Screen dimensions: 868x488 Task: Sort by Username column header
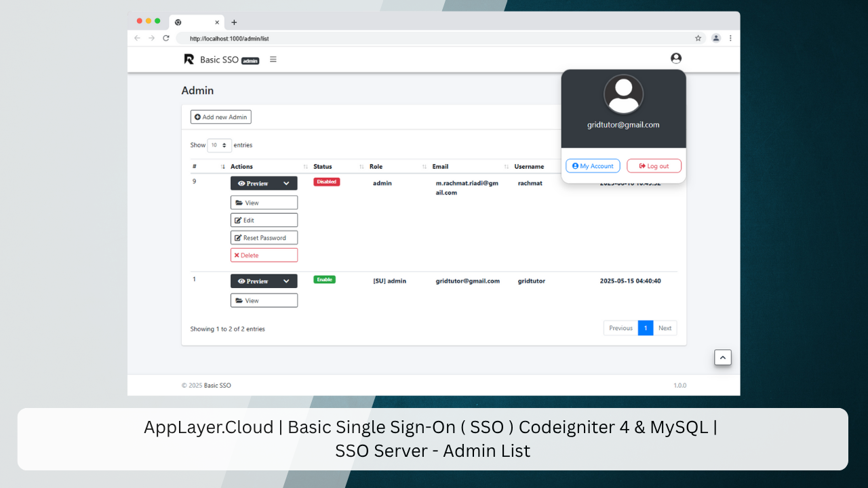[x=536, y=167]
